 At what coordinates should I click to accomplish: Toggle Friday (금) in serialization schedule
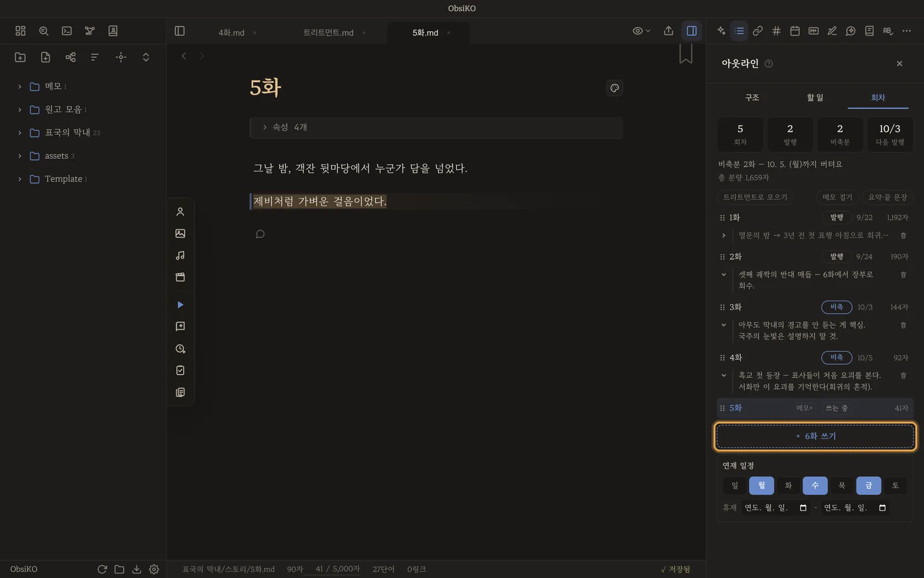click(869, 486)
